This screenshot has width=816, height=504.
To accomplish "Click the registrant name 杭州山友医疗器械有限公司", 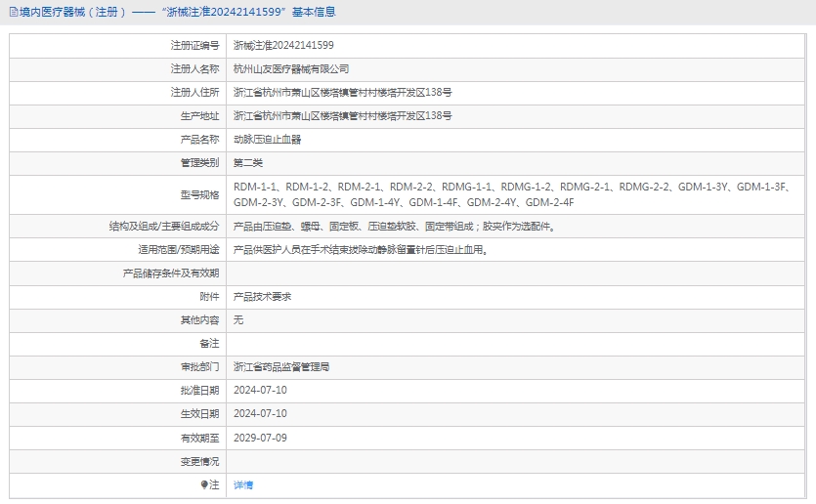I will [x=291, y=69].
